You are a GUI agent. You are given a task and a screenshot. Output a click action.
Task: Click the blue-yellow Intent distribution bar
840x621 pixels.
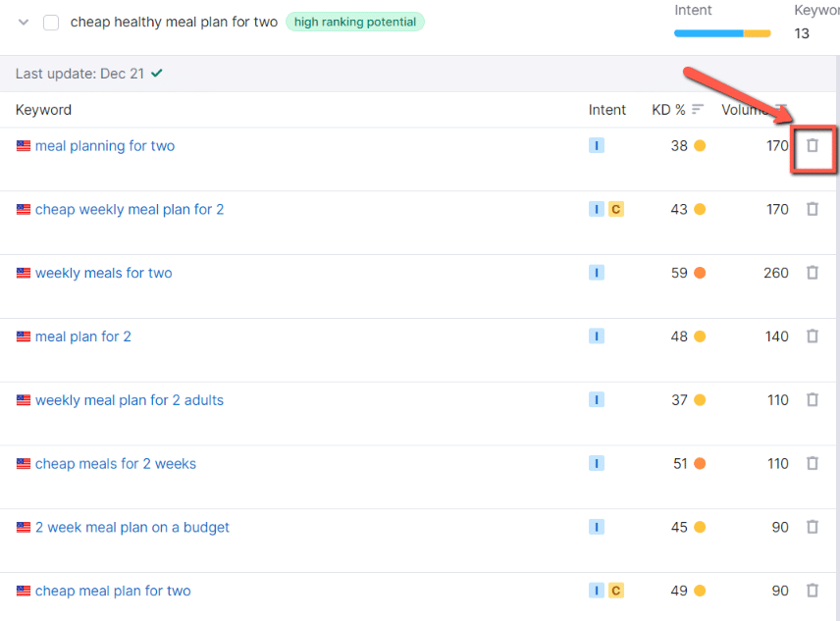click(x=722, y=32)
